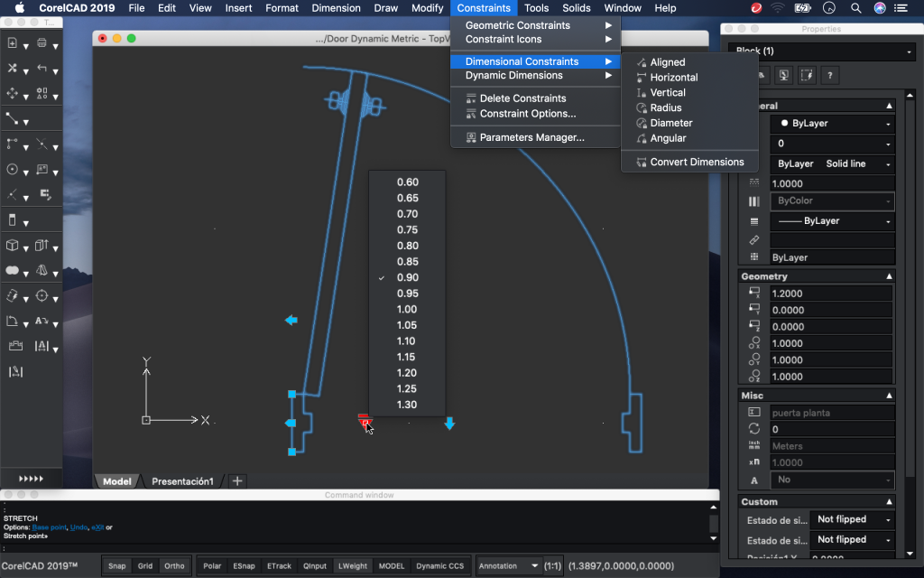Toggle Polar tracking in the status bar

click(x=212, y=565)
